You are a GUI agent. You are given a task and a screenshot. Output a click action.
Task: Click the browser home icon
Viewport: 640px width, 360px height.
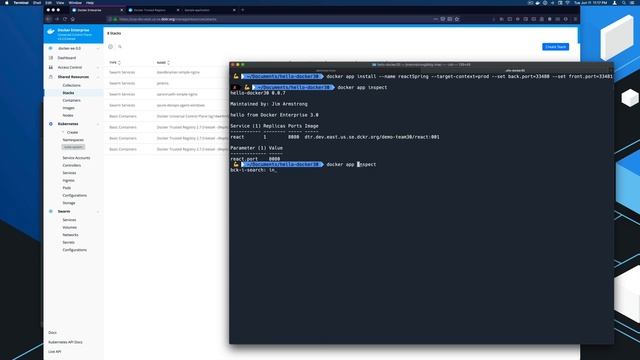(73, 19)
